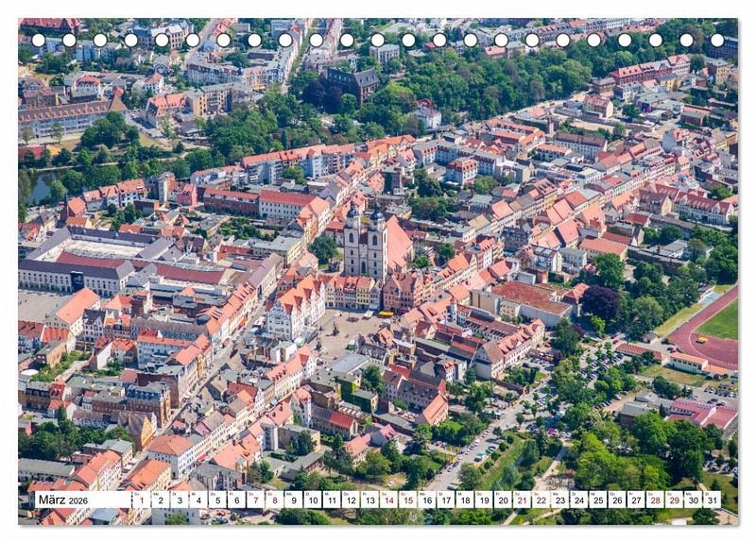Select day 4 in the calendar strip
This screenshot has width=756, height=543.
pyautogui.click(x=198, y=500)
